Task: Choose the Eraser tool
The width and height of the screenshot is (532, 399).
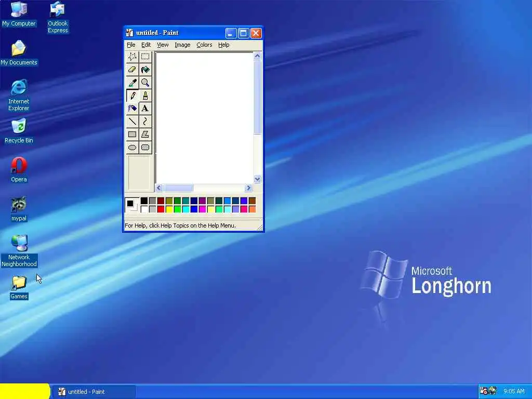Action: tap(132, 70)
